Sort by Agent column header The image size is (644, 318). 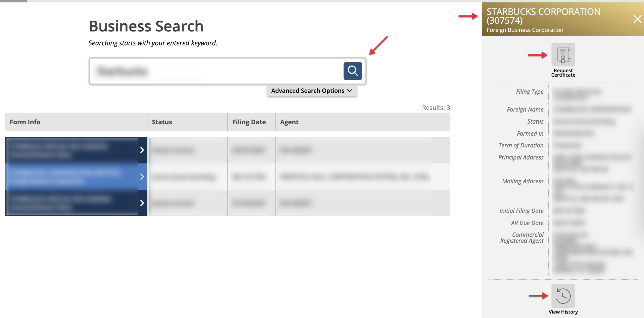click(x=289, y=122)
